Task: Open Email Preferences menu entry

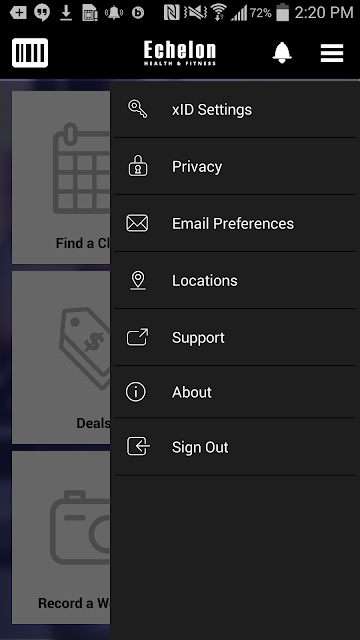Action: tap(235, 223)
